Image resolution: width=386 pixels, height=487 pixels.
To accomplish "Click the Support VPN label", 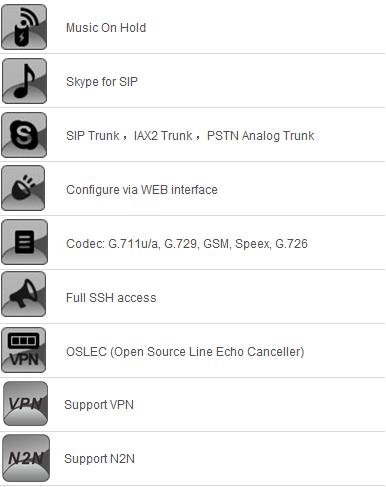I will coord(99,405).
